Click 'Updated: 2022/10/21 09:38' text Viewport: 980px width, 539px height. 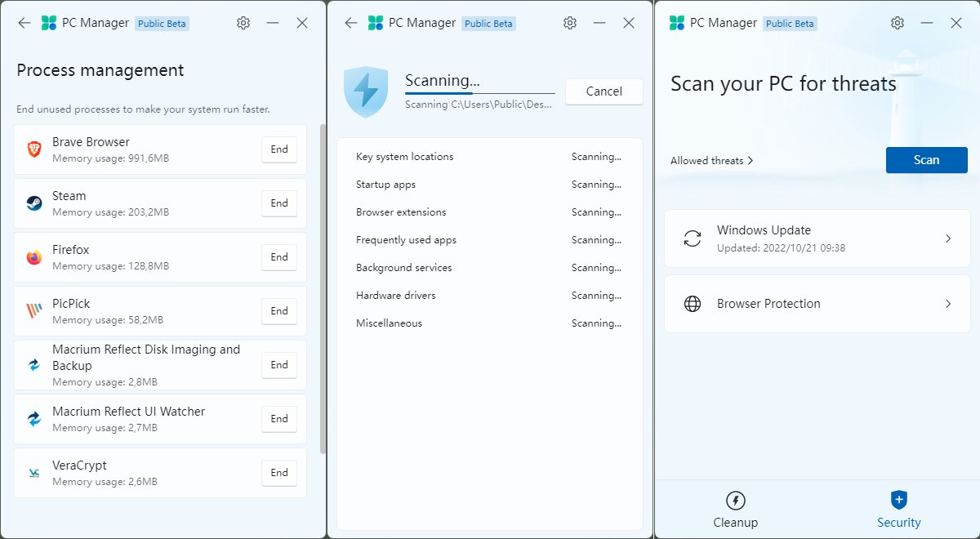click(782, 247)
